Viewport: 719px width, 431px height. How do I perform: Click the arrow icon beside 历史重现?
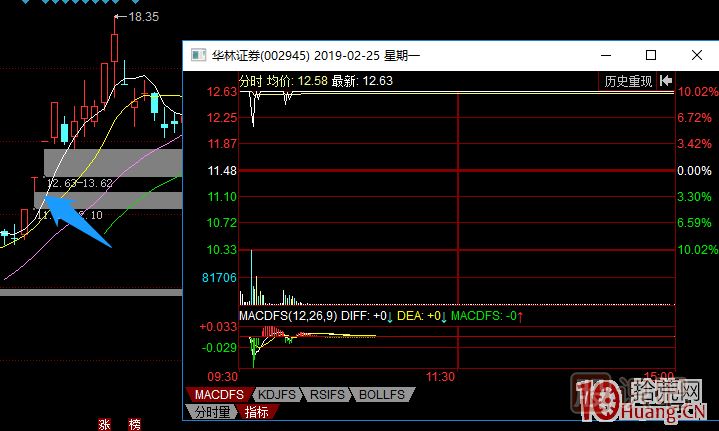coord(666,81)
